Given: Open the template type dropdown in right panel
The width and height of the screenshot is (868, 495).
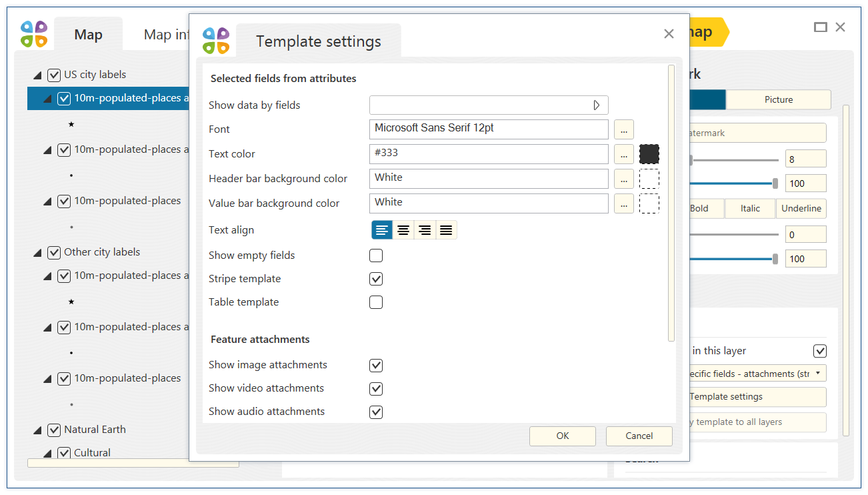Looking at the screenshot, I should point(757,374).
